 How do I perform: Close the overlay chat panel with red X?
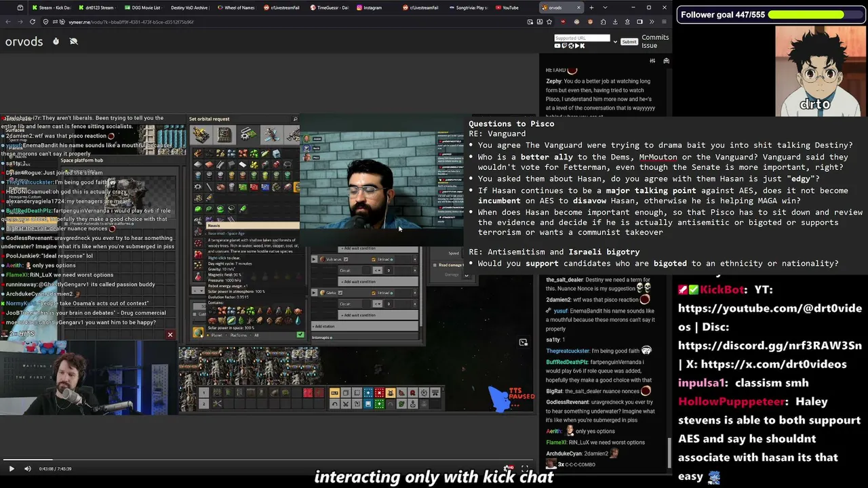tap(170, 335)
